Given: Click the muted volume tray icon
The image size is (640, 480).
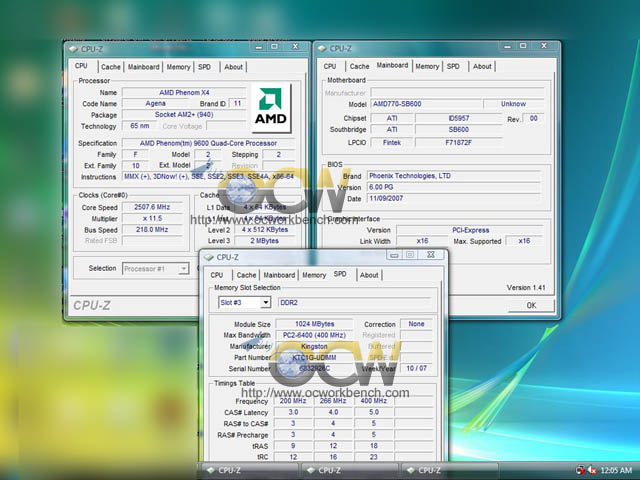Looking at the screenshot, I should [591, 471].
